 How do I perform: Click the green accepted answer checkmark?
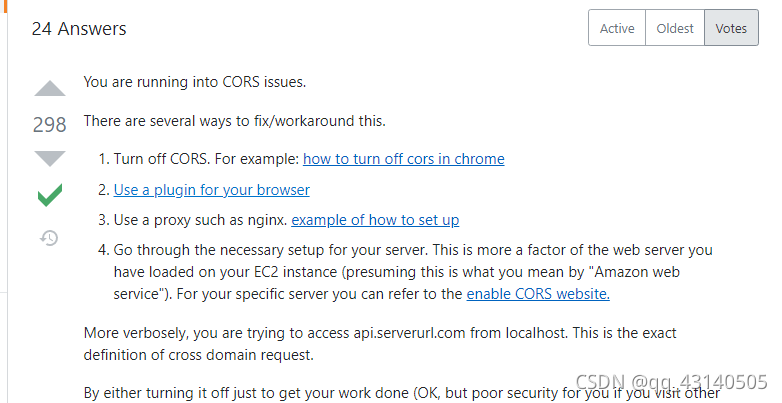[49, 195]
